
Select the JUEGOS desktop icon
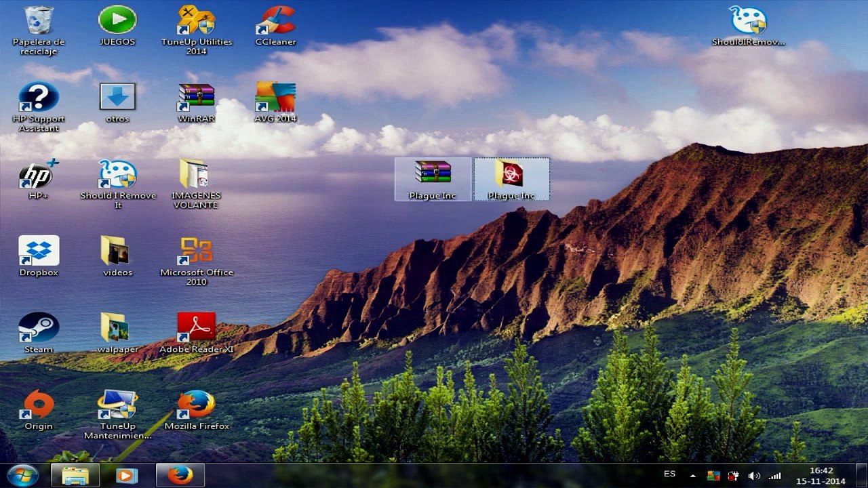pos(117,26)
